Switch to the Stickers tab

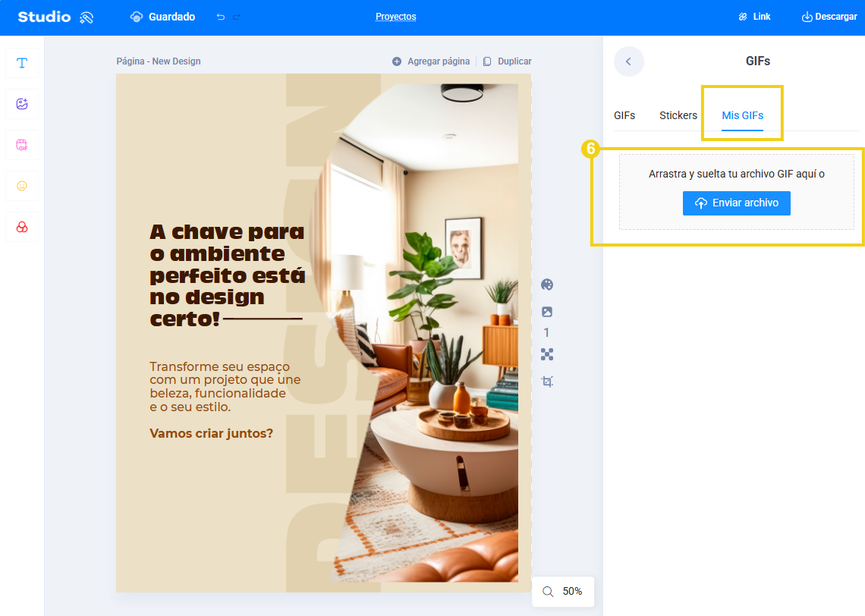point(678,115)
